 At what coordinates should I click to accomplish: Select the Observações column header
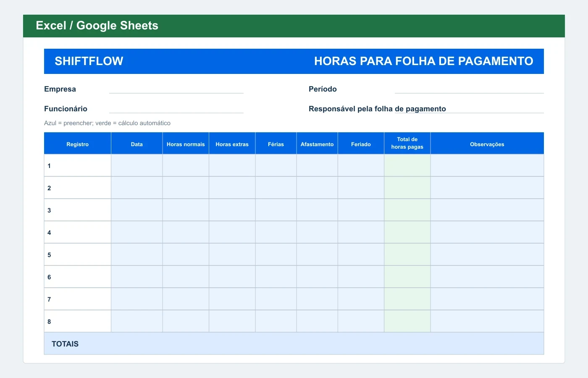click(487, 144)
